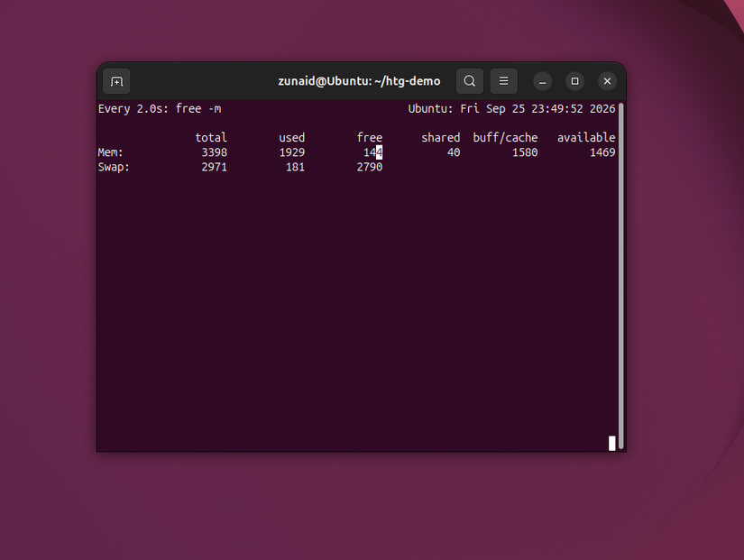Open a new terminal tab
Image resolution: width=744 pixels, height=560 pixels.
(116, 81)
